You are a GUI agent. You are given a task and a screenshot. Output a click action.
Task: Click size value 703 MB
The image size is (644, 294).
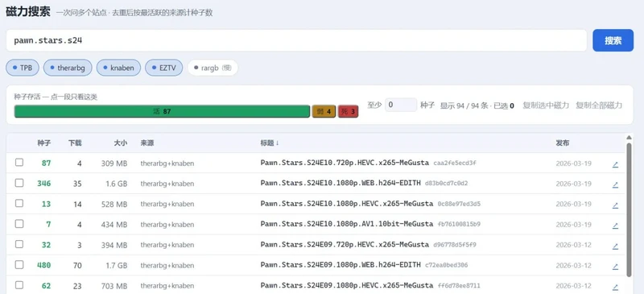(114, 286)
